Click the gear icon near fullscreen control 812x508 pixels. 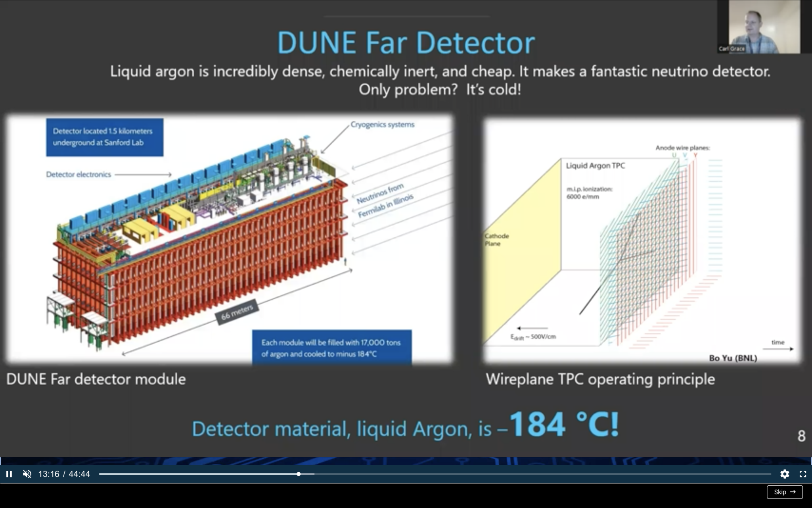point(785,474)
